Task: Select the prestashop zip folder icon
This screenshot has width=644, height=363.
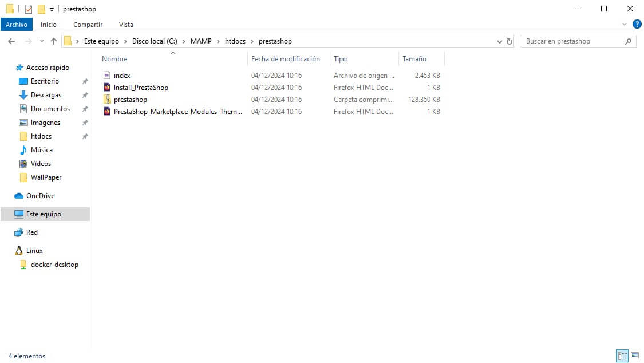Action: 107,99
